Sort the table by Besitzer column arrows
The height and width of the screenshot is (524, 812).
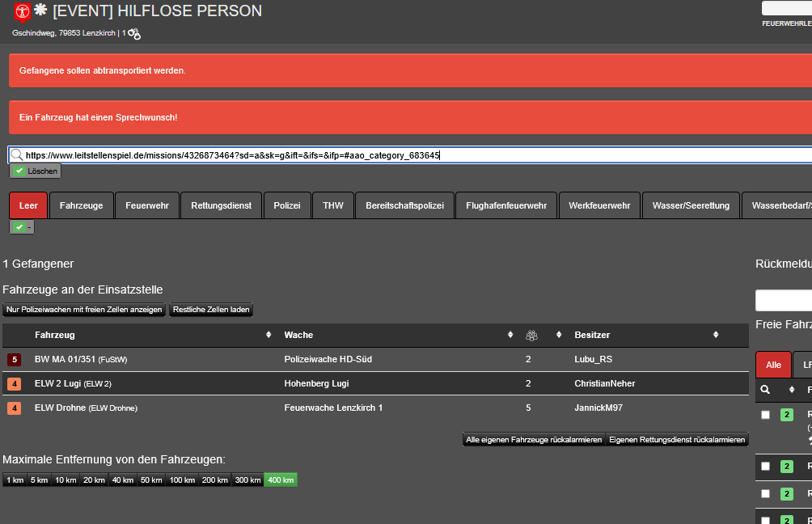pyautogui.click(x=716, y=335)
